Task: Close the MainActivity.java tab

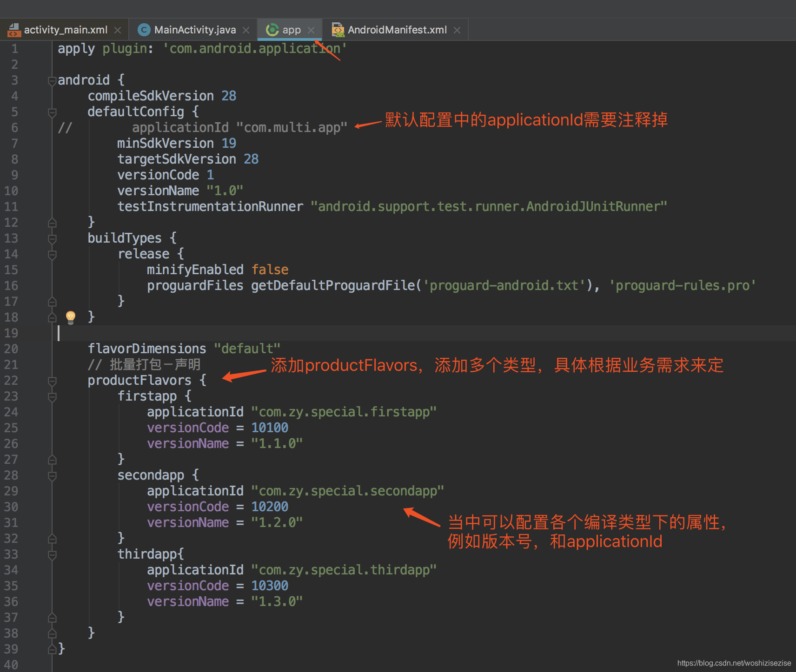Action: coord(246,30)
